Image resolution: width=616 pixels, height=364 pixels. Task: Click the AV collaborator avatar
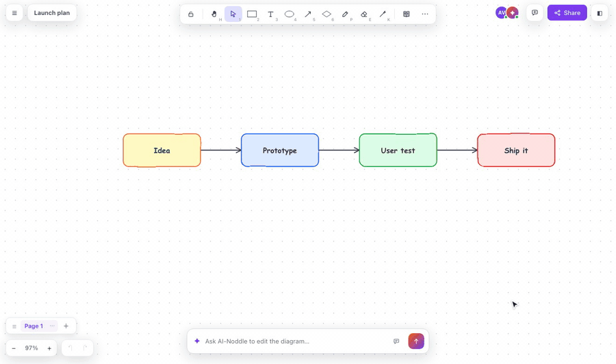point(501,12)
